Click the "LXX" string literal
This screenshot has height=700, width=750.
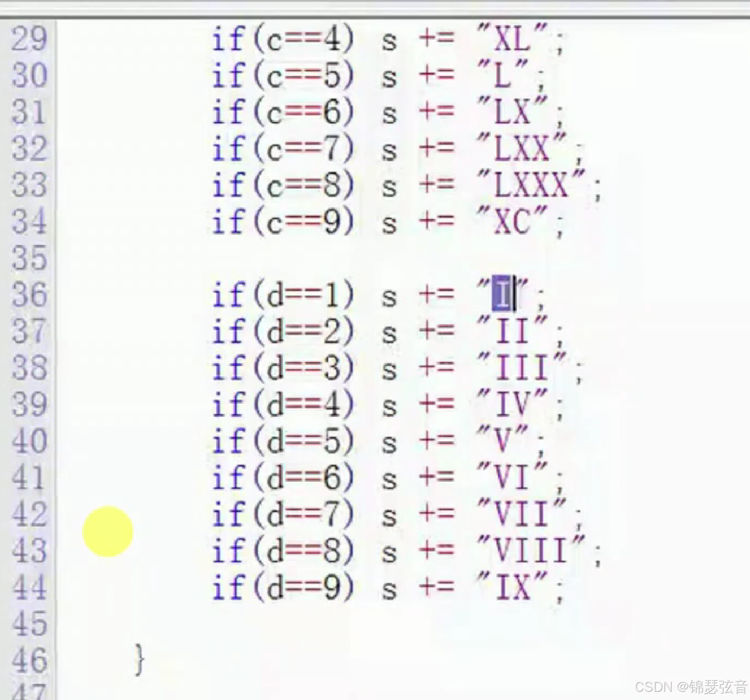[522, 148]
